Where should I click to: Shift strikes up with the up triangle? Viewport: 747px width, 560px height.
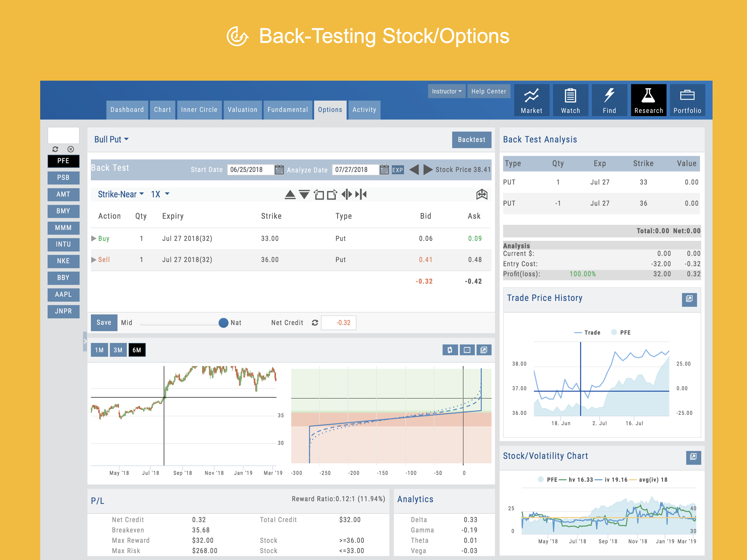290,194
